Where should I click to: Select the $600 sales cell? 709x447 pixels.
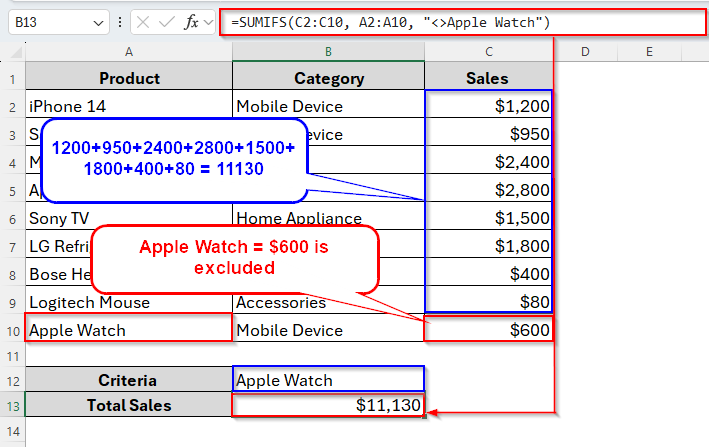(488, 330)
